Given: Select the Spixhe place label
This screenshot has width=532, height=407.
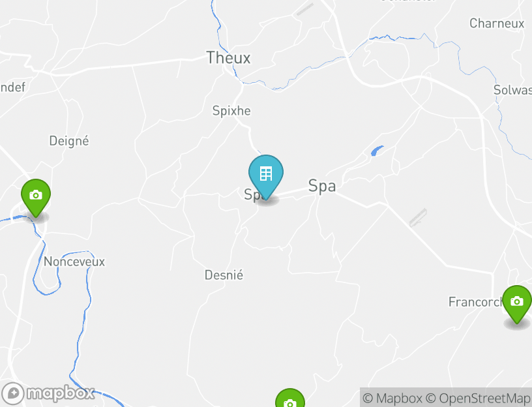Looking at the screenshot, I should (231, 111).
